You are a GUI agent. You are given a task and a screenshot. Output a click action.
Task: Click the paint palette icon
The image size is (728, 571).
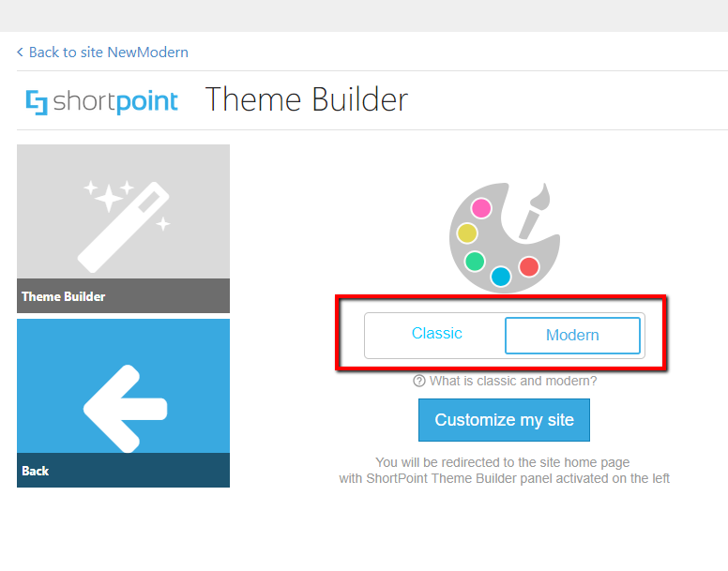[x=505, y=236]
